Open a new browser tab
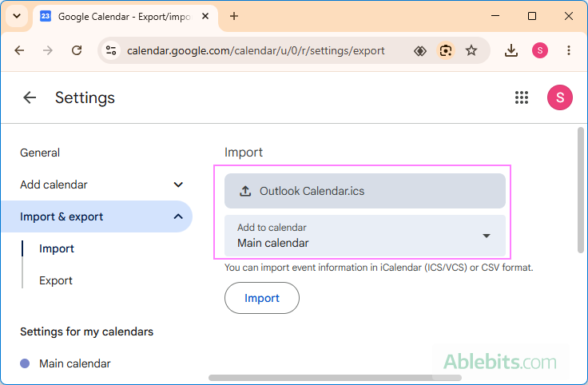This screenshot has width=588, height=385. click(x=234, y=16)
